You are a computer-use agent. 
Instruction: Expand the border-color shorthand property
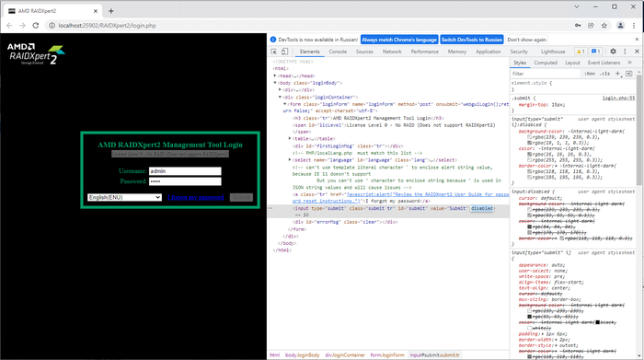pos(556,166)
